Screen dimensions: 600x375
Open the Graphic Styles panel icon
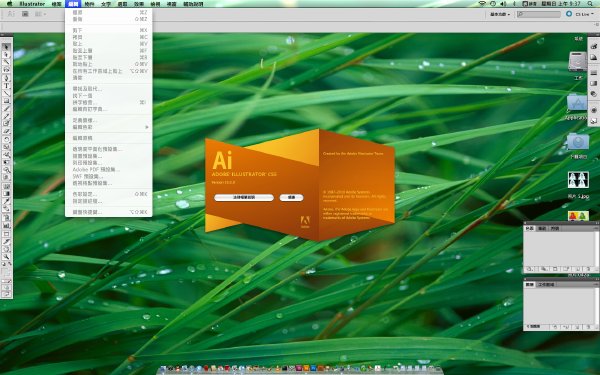click(593, 121)
